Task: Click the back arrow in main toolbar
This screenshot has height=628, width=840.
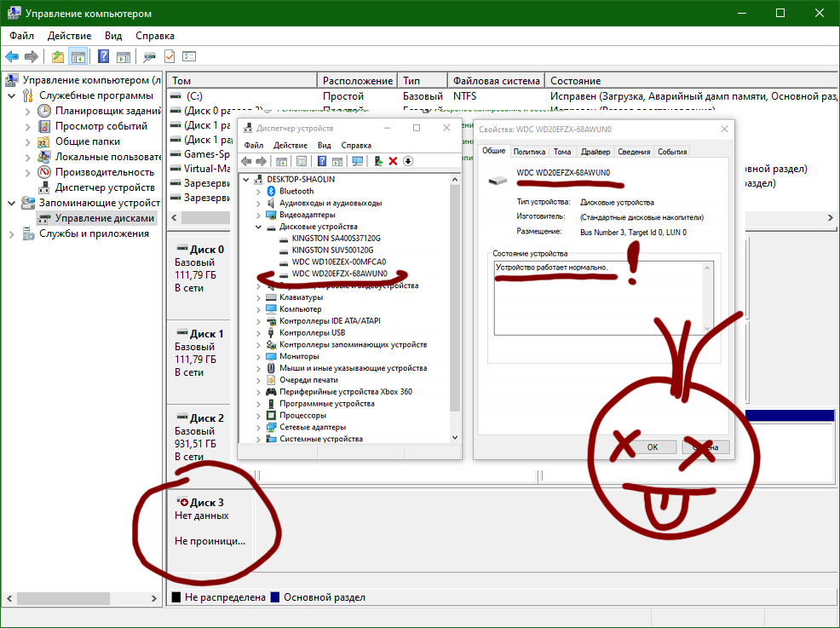Action: click(x=12, y=56)
